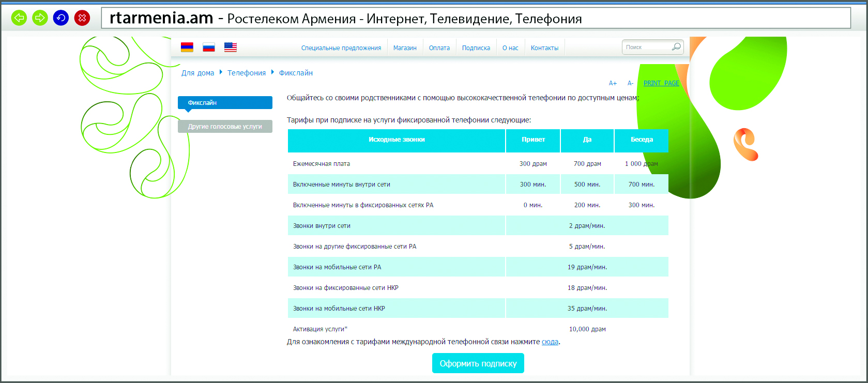Open the Подписка menu item
The width and height of the screenshot is (868, 383).
(x=476, y=48)
